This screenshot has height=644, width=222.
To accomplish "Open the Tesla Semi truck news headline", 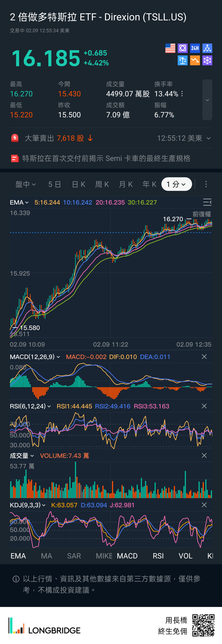I will (x=106, y=158).
